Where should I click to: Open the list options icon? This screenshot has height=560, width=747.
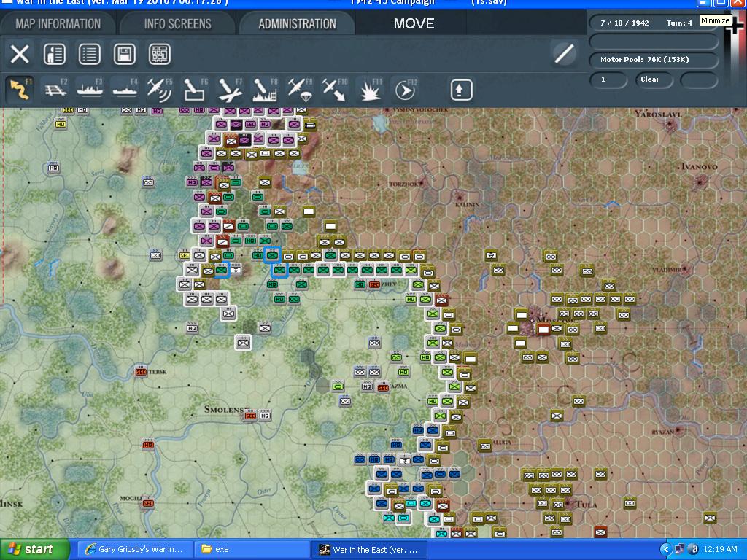coord(89,54)
